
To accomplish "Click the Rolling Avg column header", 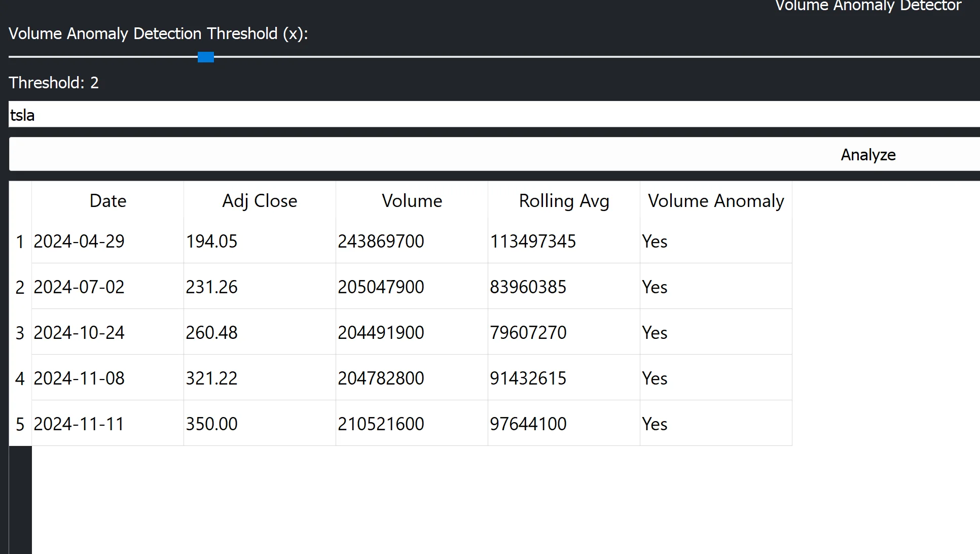I will coord(564,201).
